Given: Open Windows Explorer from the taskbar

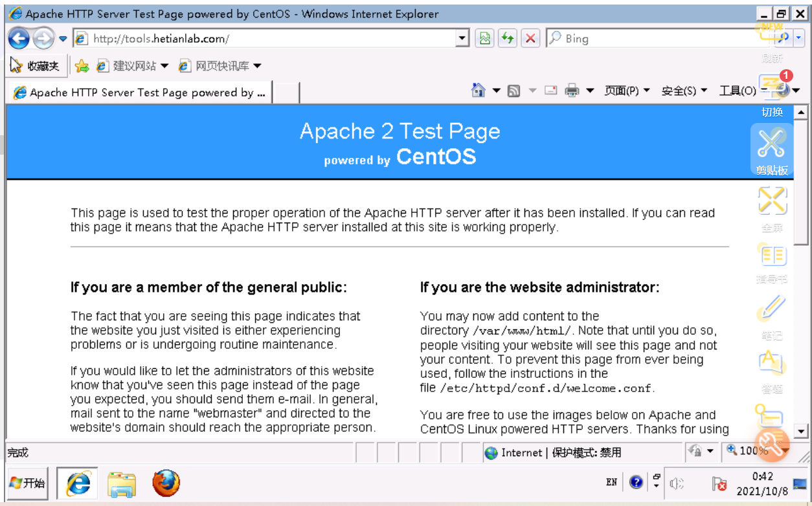Looking at the screenshot, I should click(122, 483).
